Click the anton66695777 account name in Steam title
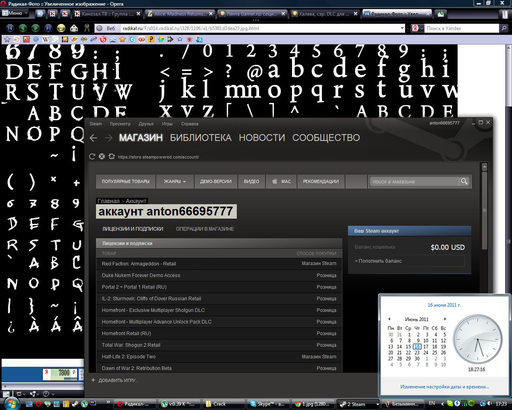Viewport: 512px width, 410px height. 444,123
